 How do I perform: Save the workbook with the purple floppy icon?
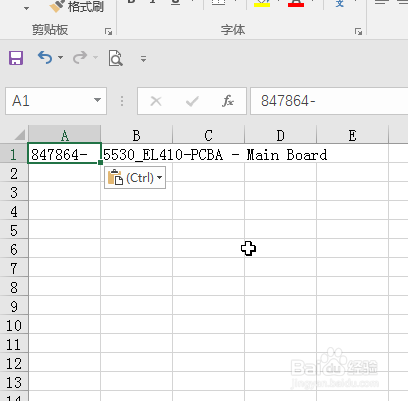16,58
